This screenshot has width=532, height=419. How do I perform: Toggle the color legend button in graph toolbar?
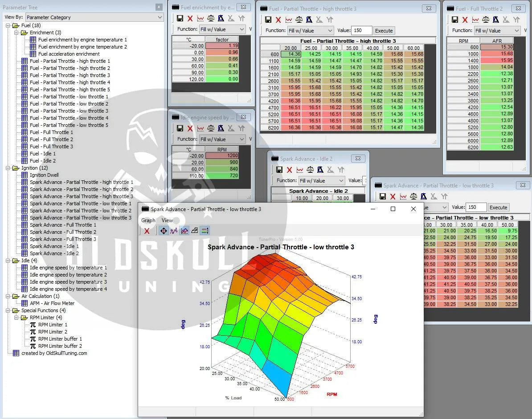(205, 231)
